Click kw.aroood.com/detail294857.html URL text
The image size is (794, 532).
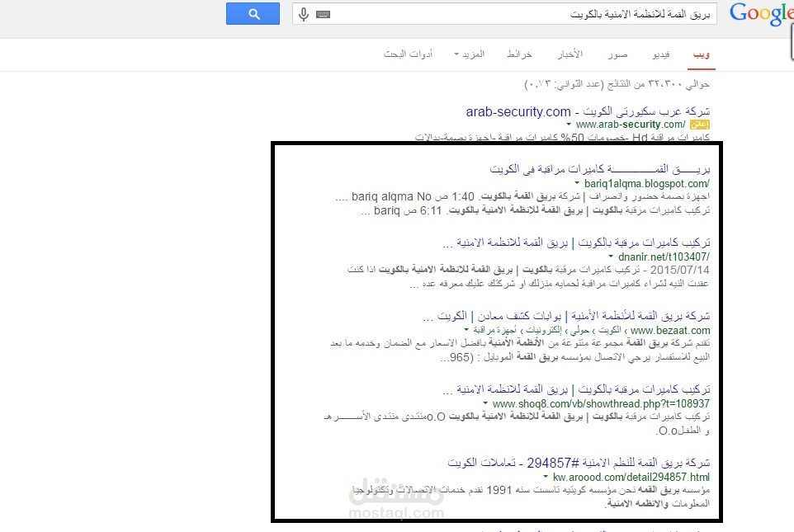tap(631, 477)
